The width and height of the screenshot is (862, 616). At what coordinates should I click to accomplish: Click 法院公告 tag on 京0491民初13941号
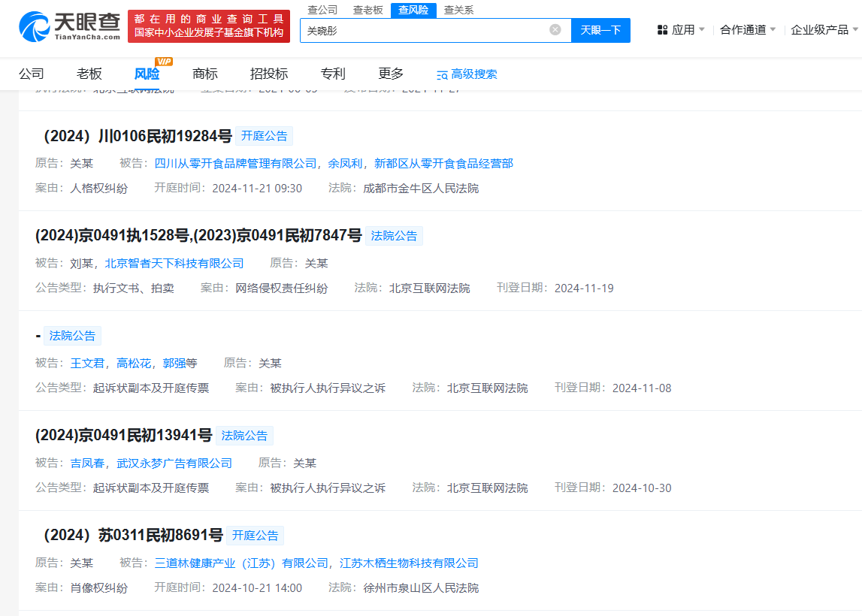point(245,436)
